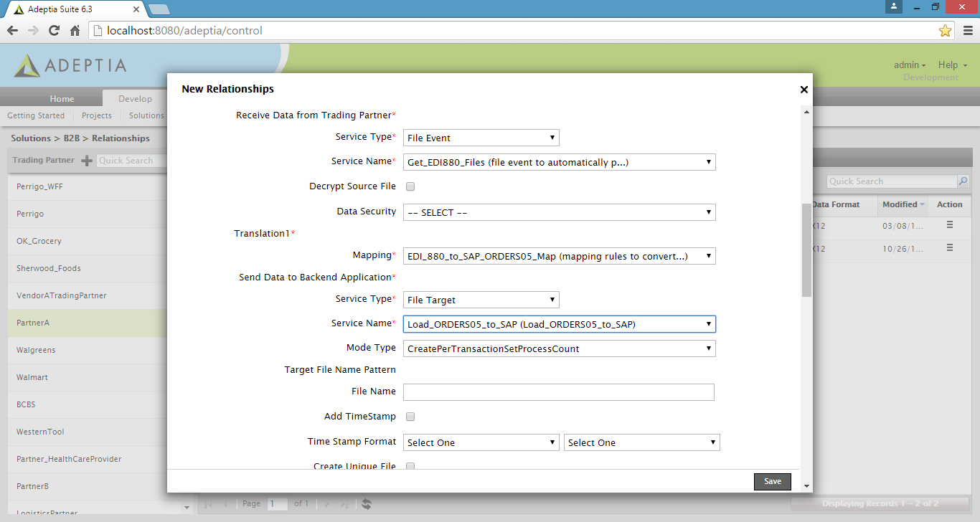This screenshot has height=522, width=980.
Task: Refresh the grid using the pagination refresh icon
Action: (366, 504)
